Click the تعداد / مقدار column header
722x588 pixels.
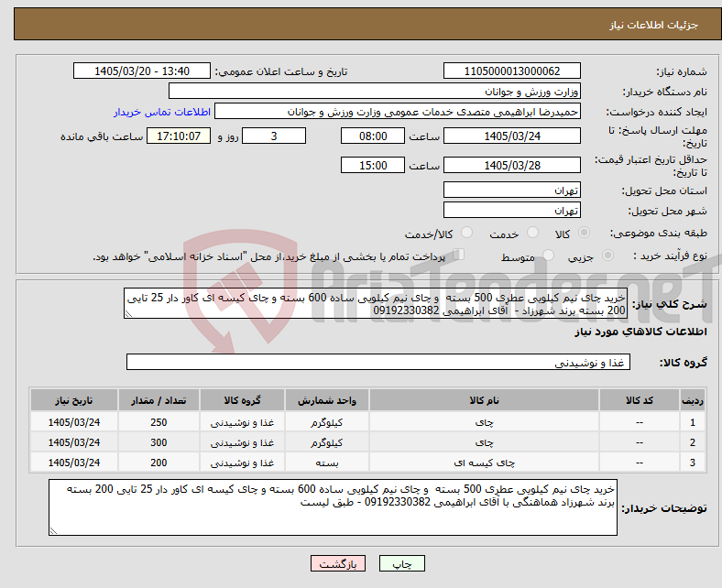(x=159, y=400)
